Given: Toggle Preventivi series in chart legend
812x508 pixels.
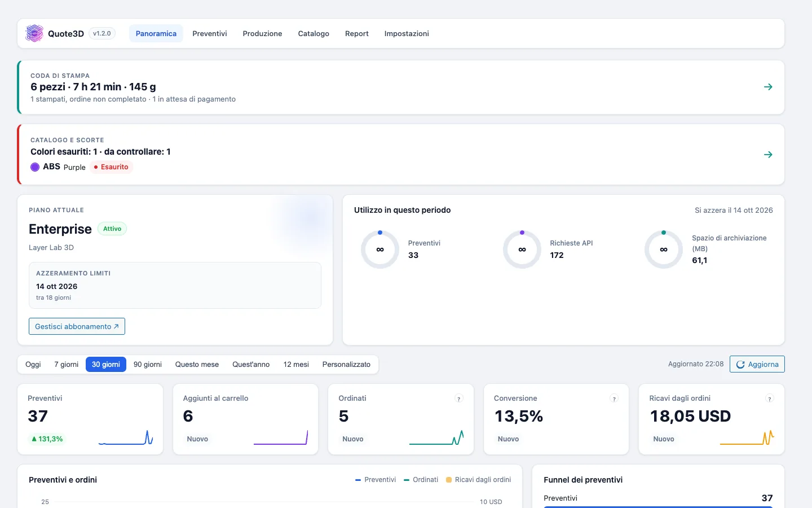Looking at the screenshot, I should (x=376, y=480).
